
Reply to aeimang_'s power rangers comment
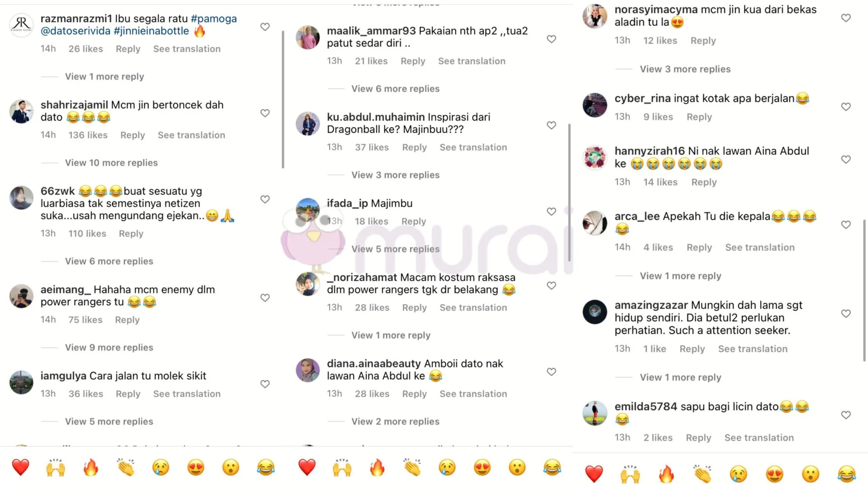pos(127,320)
